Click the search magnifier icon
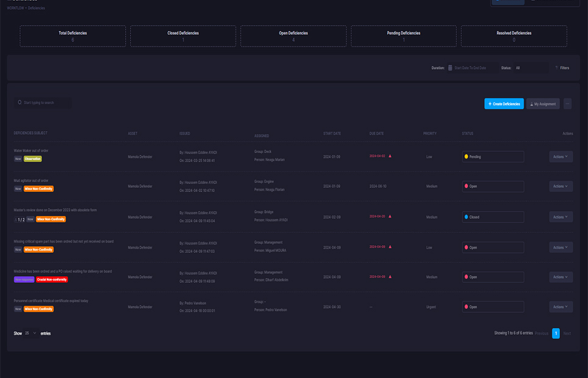The width and height of the screenshot is (588, 378). (20, 102)
